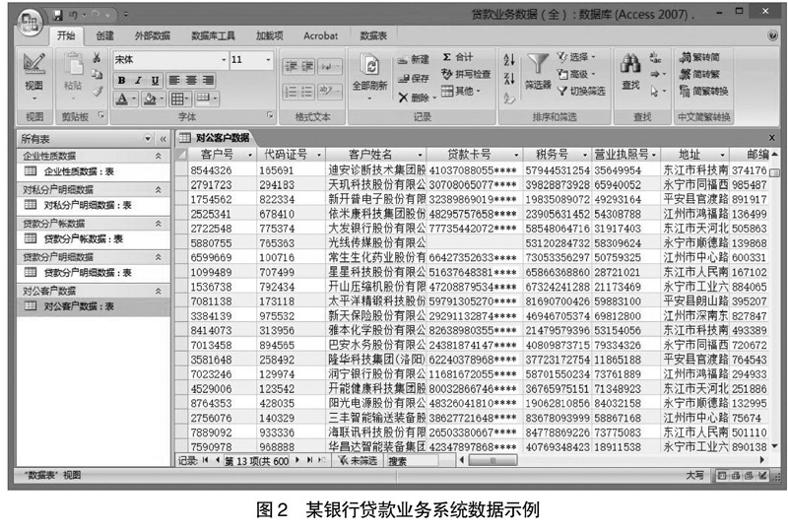Image resolution: width=788 pixels, height=532 pixels.
Task: Align text left
Action: pyautogui.click(x=174, y=80)
